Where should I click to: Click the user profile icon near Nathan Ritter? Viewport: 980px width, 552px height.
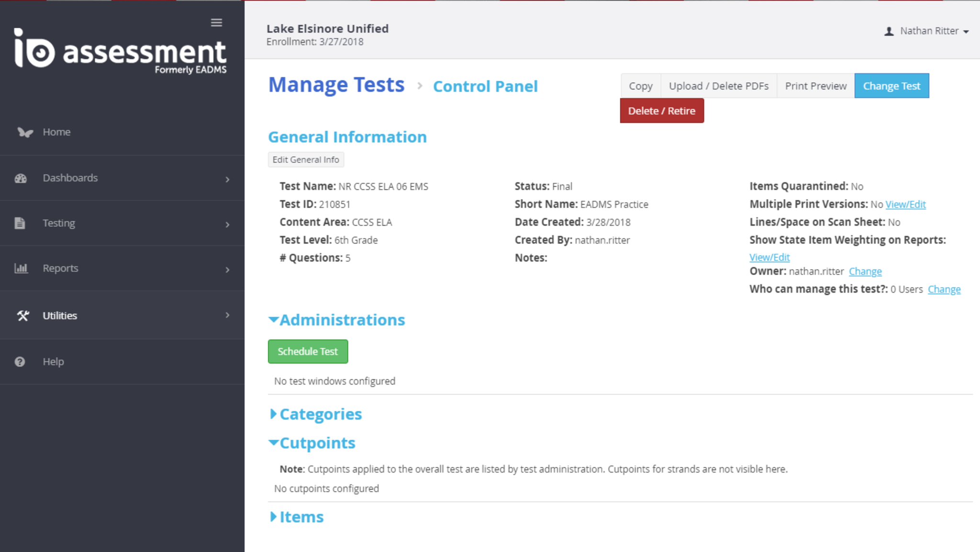click(x=889, y=32)
